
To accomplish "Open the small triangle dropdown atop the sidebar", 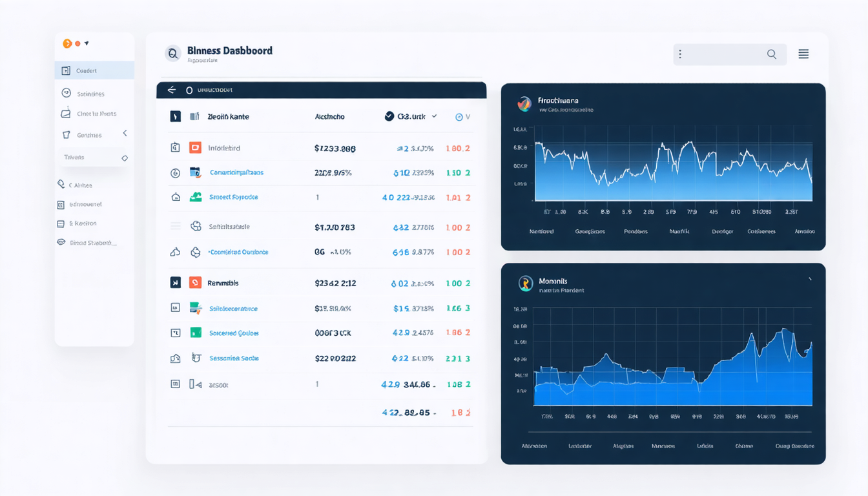I will [x=87, y=43].
